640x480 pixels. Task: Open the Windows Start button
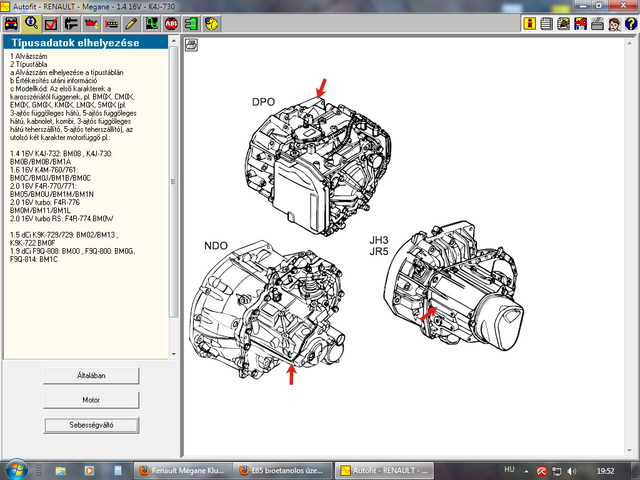[x=16, y=470]
